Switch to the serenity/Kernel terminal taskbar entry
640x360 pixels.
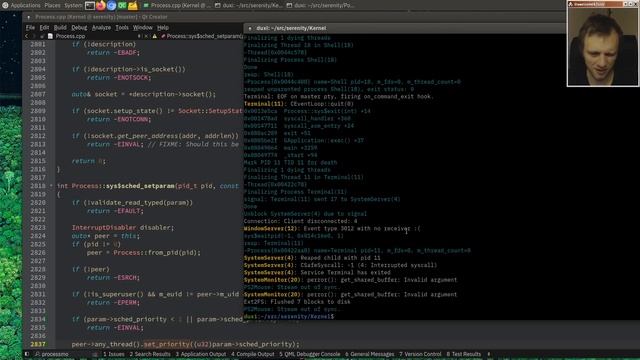(248, 6)
